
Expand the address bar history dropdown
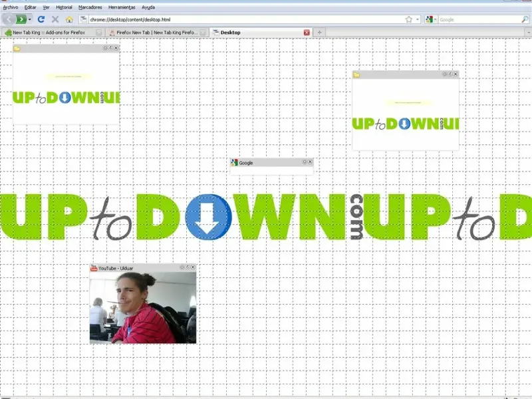[x=418, y=19]
